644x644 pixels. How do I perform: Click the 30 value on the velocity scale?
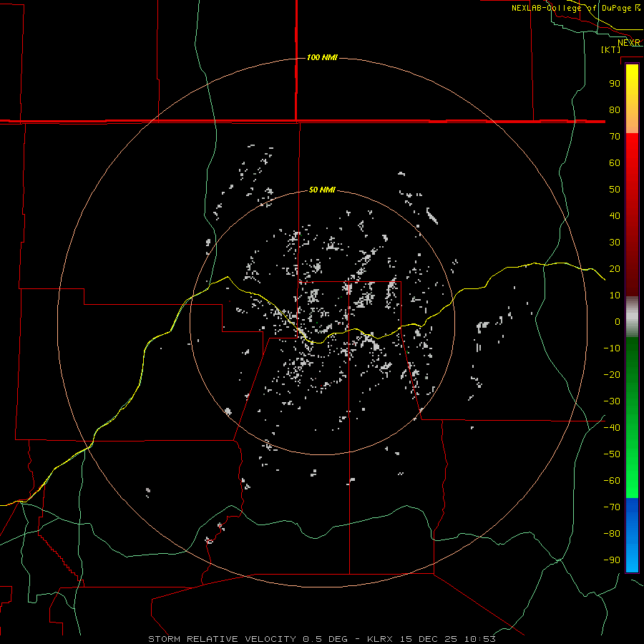(615, 243)
